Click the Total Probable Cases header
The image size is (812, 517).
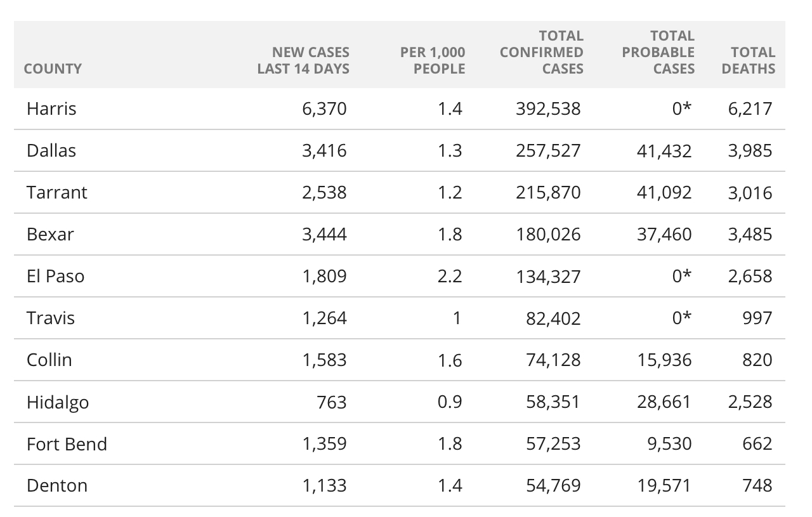(x=658, y=52)
